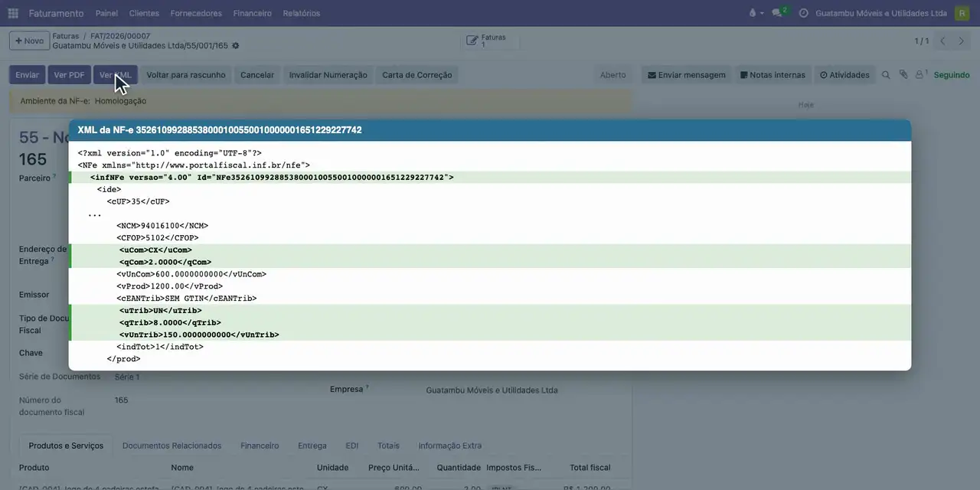Viewport: 980px width, 490px height.
Task: Search chatter messages magnifier icon
Action: pos(886,75)
